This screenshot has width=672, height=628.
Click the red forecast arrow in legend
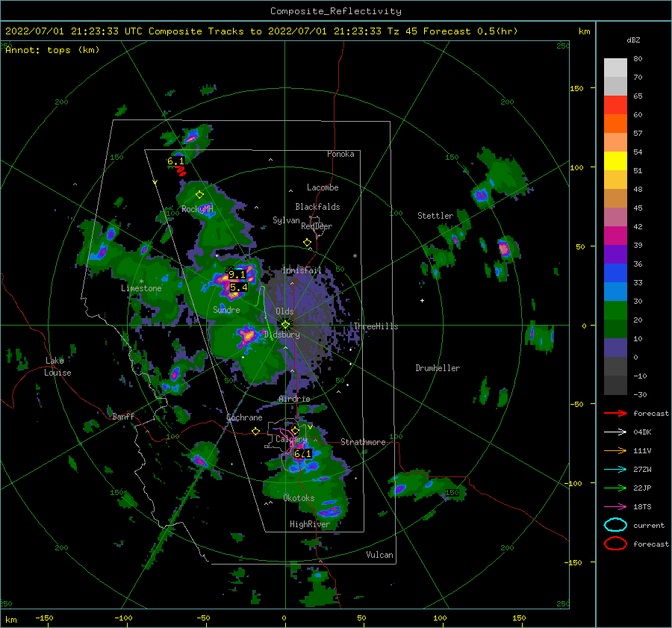[x=615, y=413]
